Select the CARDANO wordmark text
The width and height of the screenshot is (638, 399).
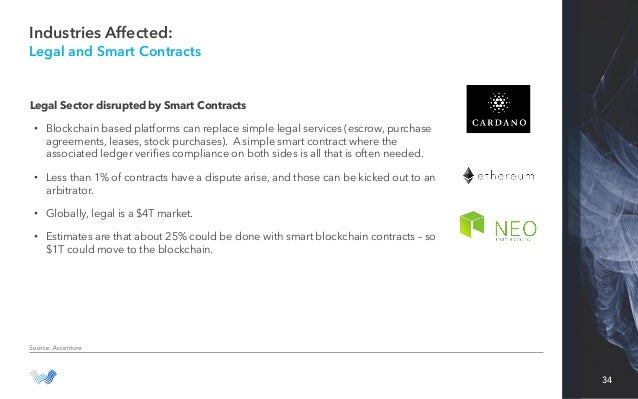pos(499,122)
